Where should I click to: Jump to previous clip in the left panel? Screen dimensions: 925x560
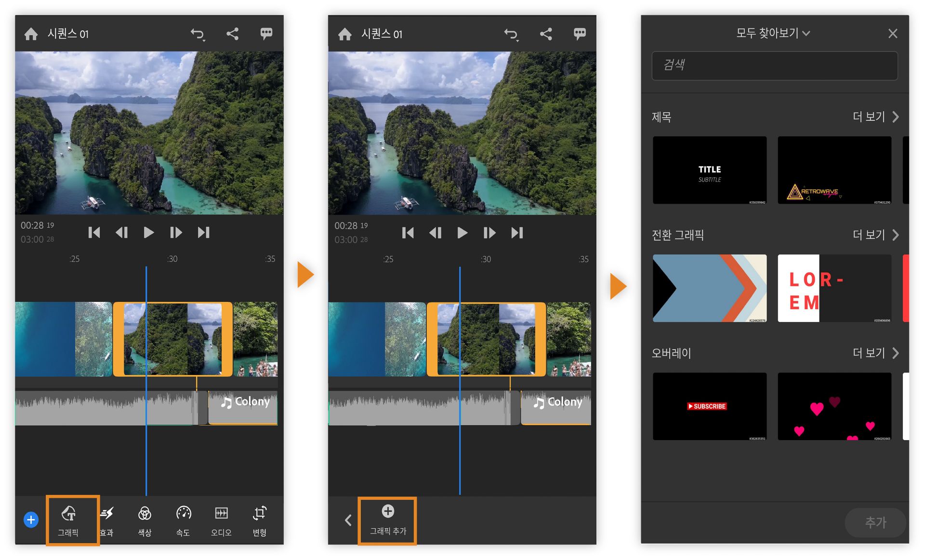click(x=94, y=233)
